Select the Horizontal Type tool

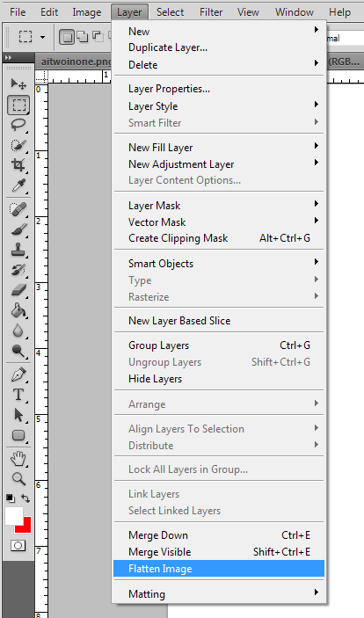click(18, 395)
